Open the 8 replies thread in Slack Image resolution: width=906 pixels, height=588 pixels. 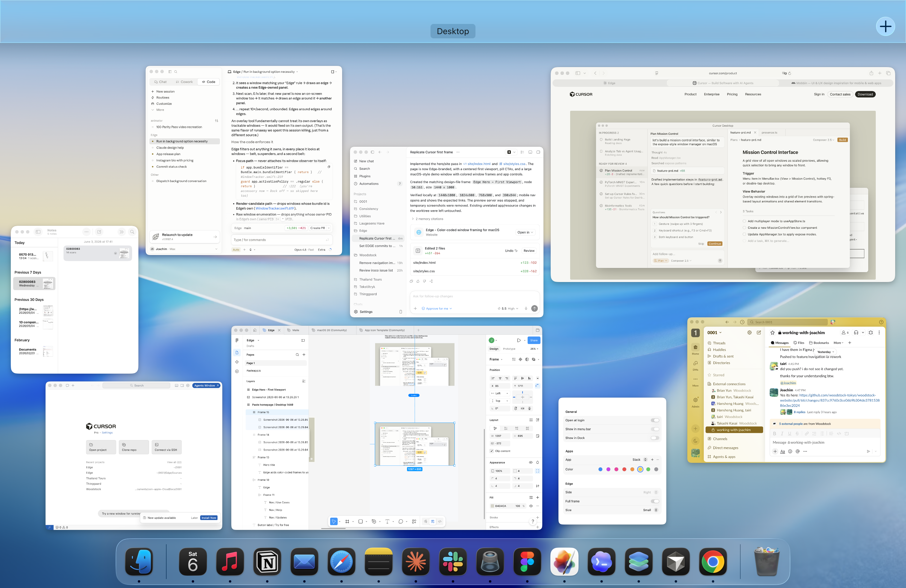799,412
